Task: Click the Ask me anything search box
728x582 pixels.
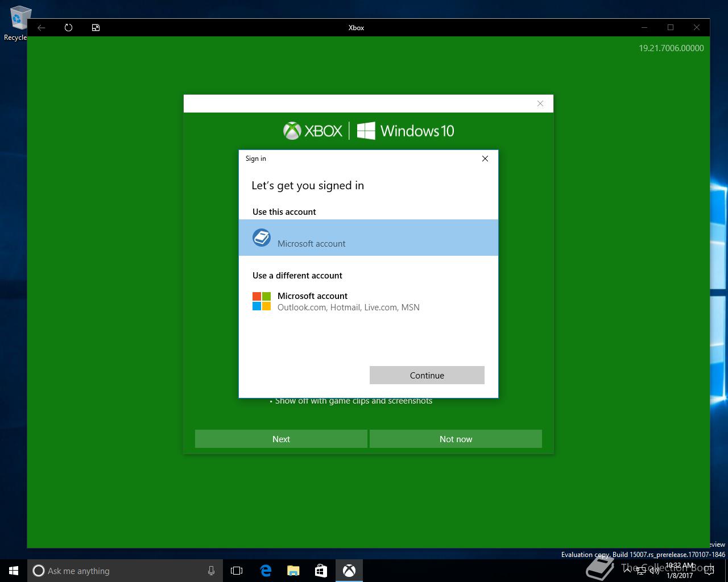Action: click(124, 571)
